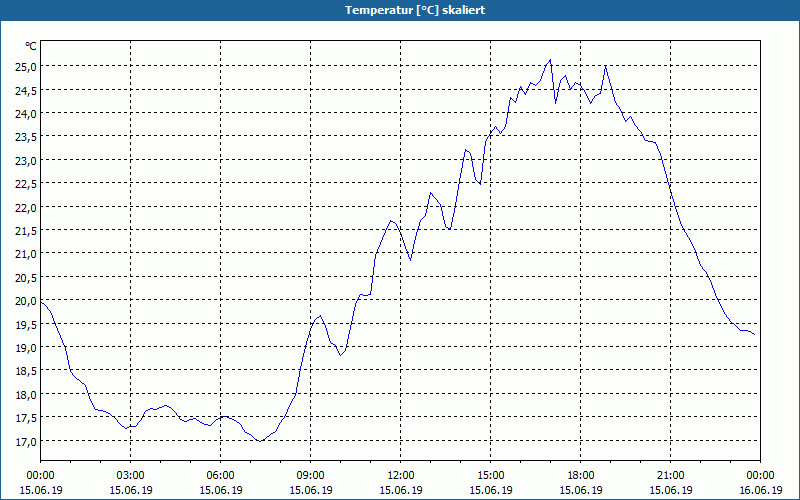Pick the 22,5 y-axis value
Screen dimensions: 800x500
pyautogui.click(x=26, y=184)
